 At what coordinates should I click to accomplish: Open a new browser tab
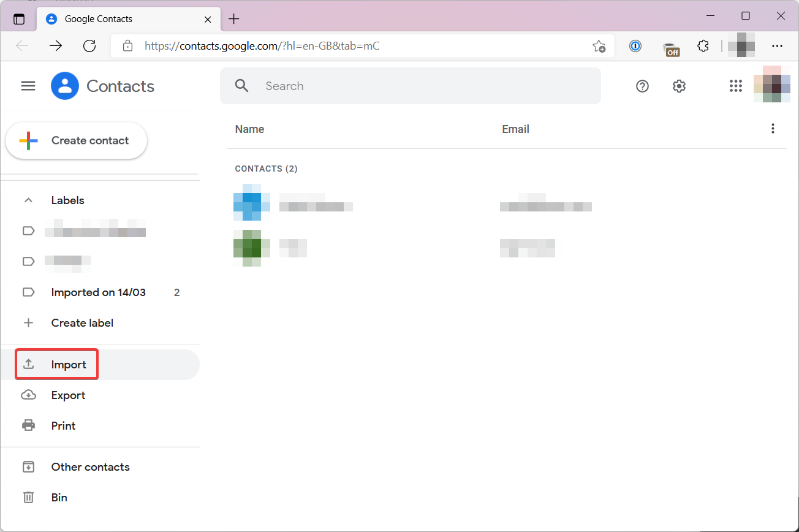(233, 19)
